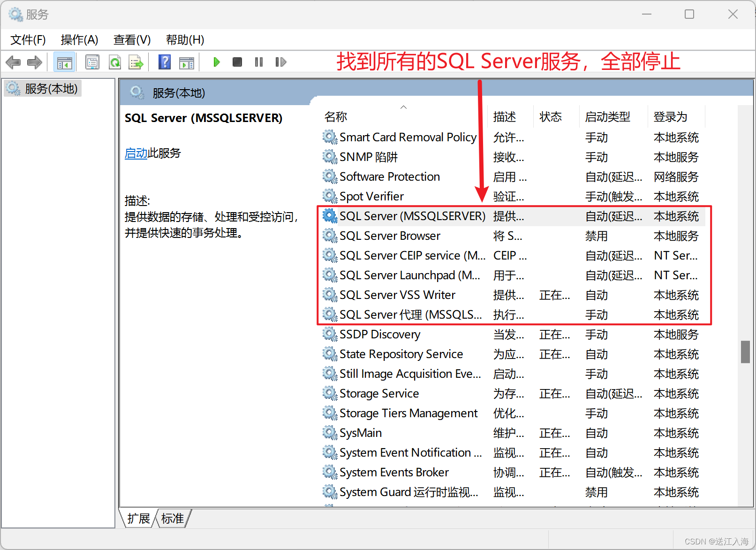Screen dimensions: 756x550
Task: Click the Forward arrow toolbar icon
Action: (x=35, y=62)
